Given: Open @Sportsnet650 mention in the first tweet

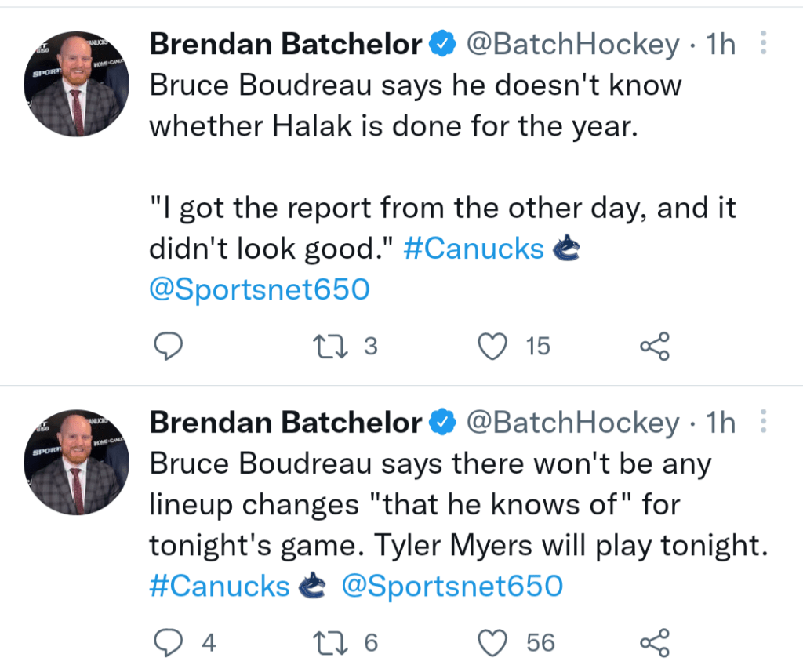Looking at the screenshot, I should [x=259, y=289].
